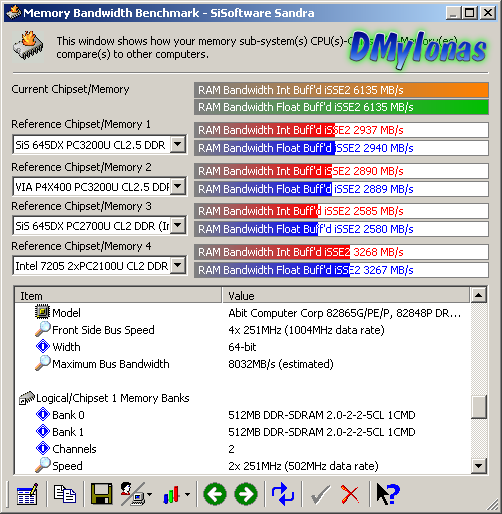The width and height of the screenshot is (502, 514).
Task: Click the red Int 3268 MB/s bar
Action: (x=341, y=252)
